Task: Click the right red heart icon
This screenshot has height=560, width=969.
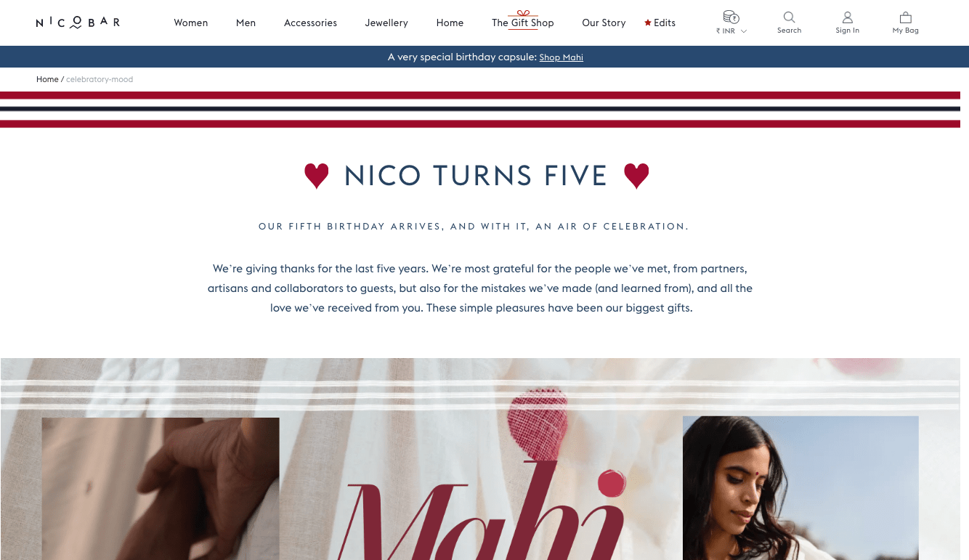Action: pos(636,176)
